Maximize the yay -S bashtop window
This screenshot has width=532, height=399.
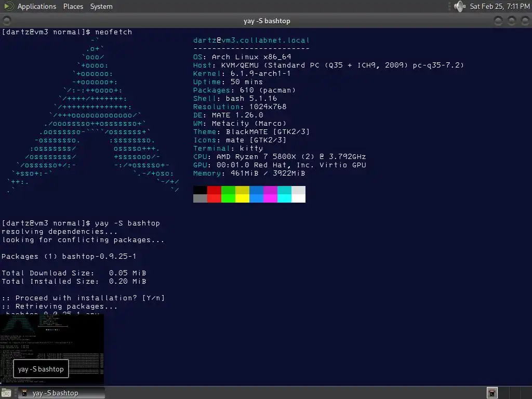coord(511,21)
